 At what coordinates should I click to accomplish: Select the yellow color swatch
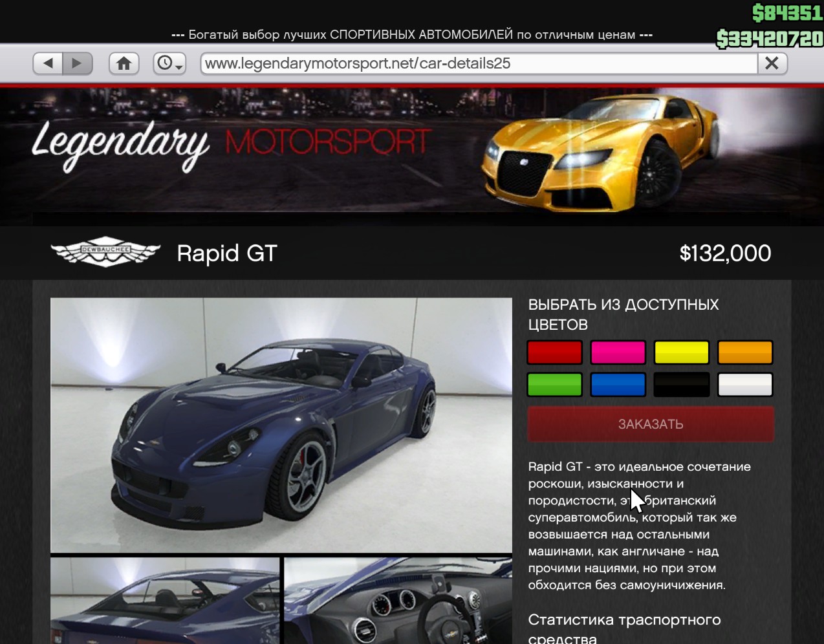pyautogui.click(x=682, y=352)
